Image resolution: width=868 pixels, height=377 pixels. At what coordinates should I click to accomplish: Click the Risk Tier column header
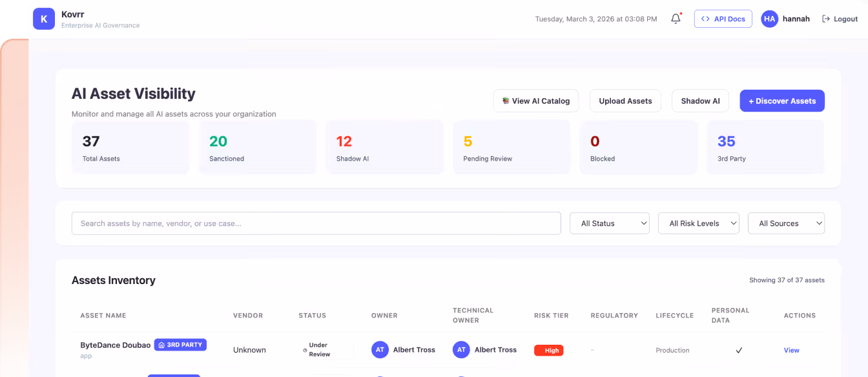[x=552, y=316]
